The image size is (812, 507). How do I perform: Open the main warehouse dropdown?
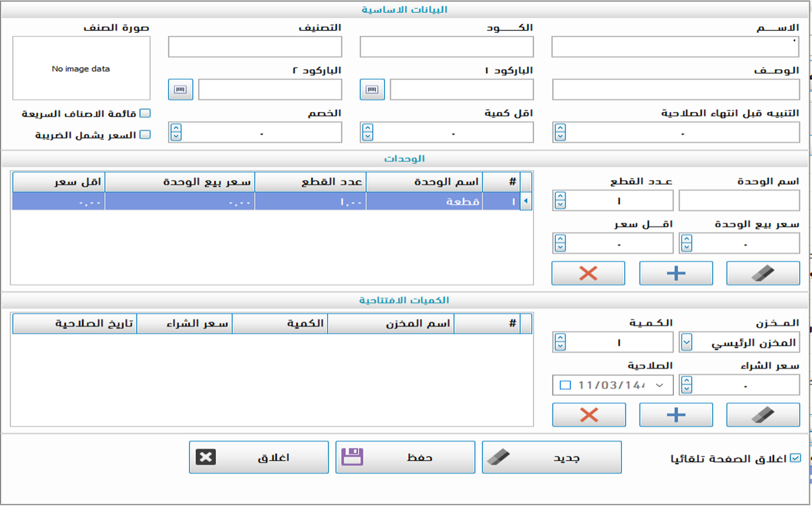[686, 342]
